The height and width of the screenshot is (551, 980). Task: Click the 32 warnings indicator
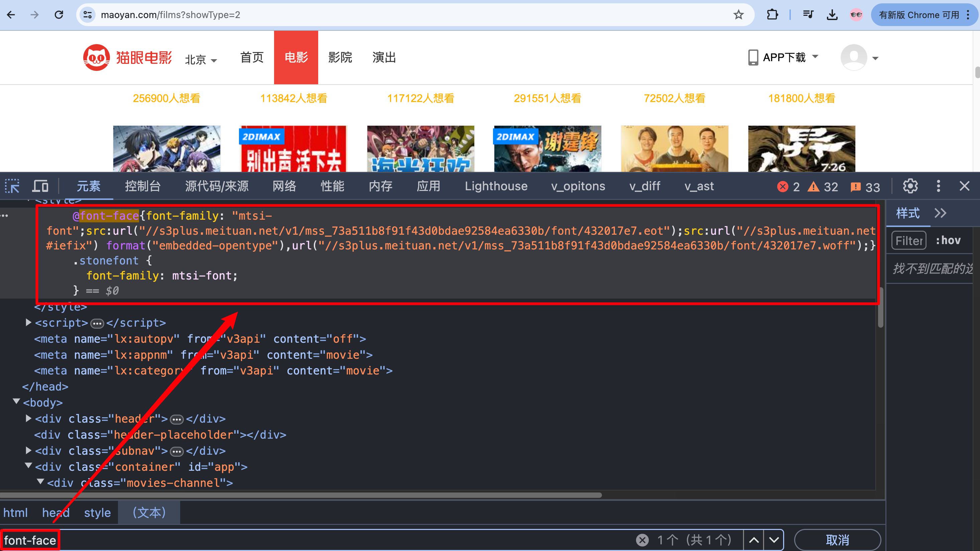point(823,187)
